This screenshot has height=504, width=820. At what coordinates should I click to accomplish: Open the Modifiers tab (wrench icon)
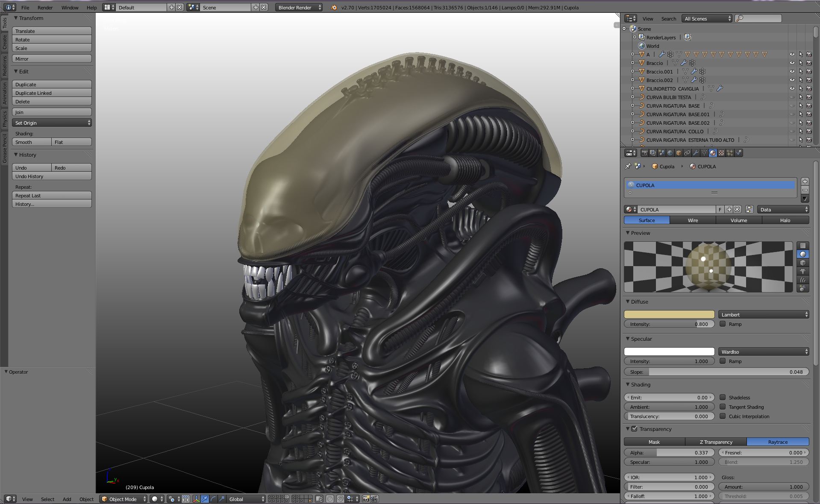click(x=696, y=153)
